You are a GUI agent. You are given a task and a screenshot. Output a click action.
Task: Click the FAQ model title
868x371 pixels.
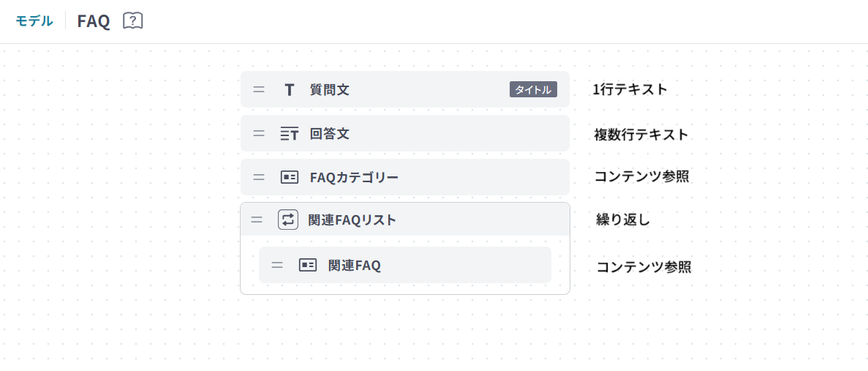point(94,21)
